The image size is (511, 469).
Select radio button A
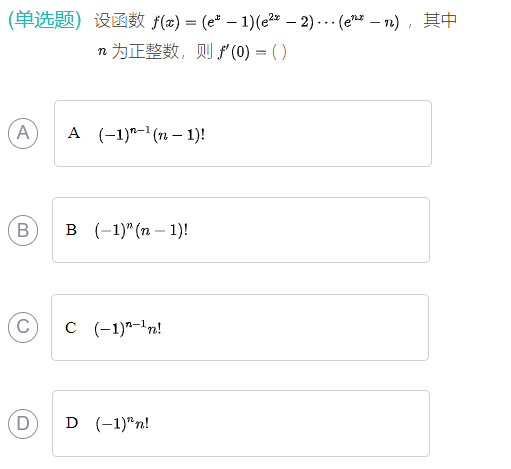[x=23, y=133]
